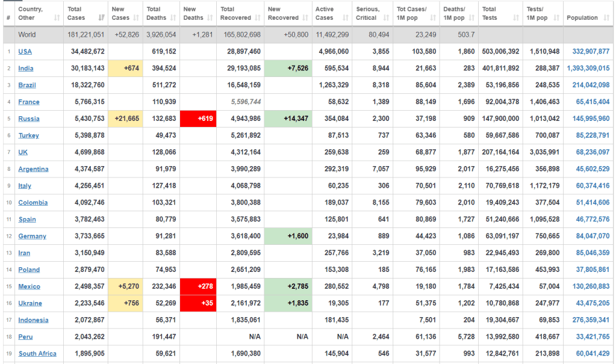Go to the Russia country link
Image resolution: width=616 pixels, height=364 pixels.
[x=29, y=119]
